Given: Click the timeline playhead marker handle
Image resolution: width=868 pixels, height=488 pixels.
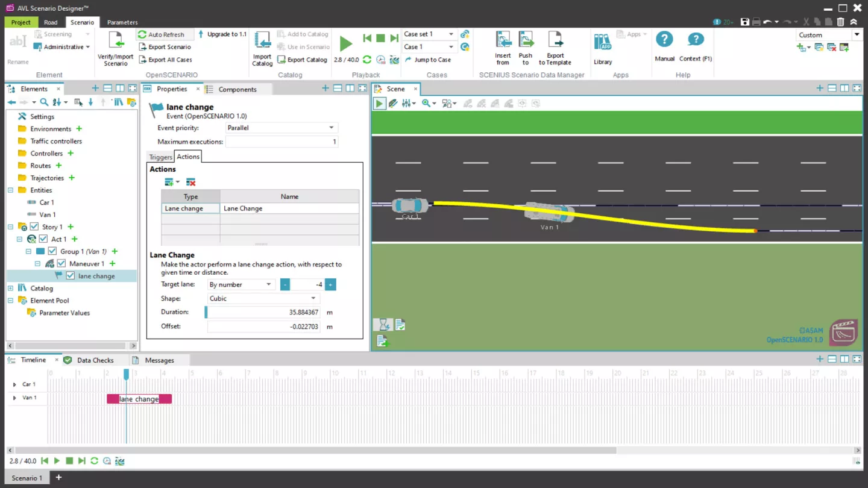Looking at the screenshot, I should pos(126,374).
